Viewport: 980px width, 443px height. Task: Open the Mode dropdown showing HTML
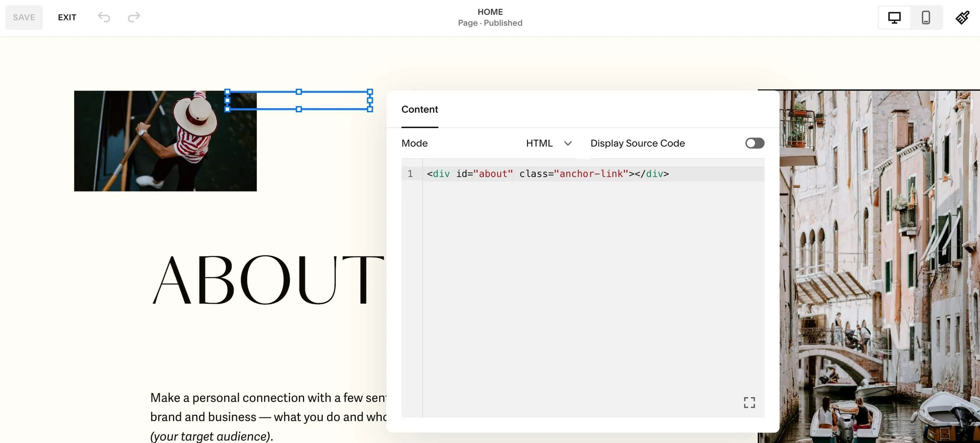click(540, 143)
